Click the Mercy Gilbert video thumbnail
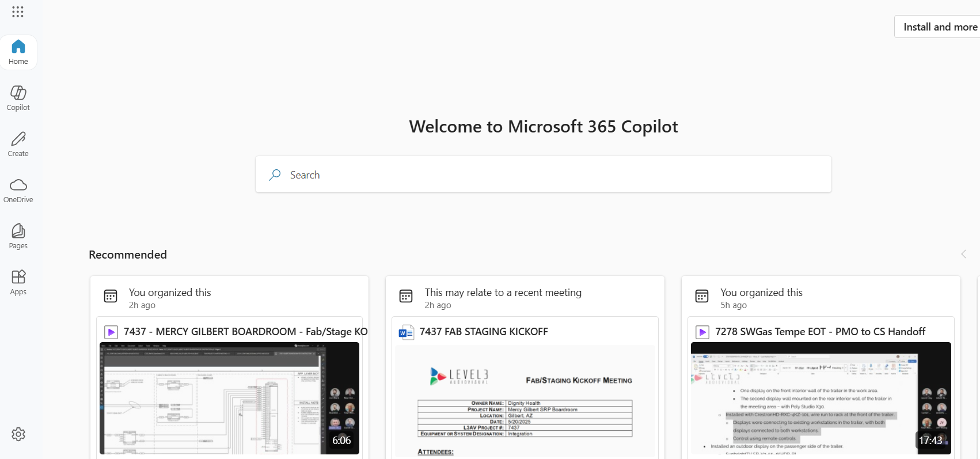 pyautogui.click(x=229, y=398)
